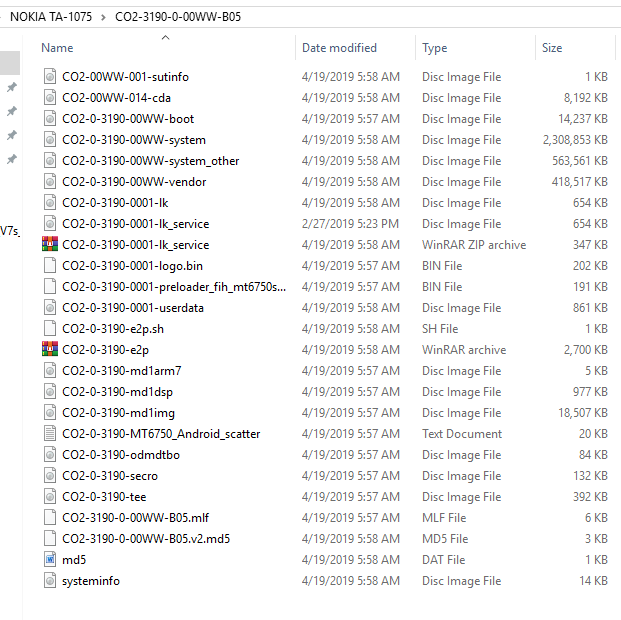Click the odmdtbo disc image icon

(x=50, y=454)
